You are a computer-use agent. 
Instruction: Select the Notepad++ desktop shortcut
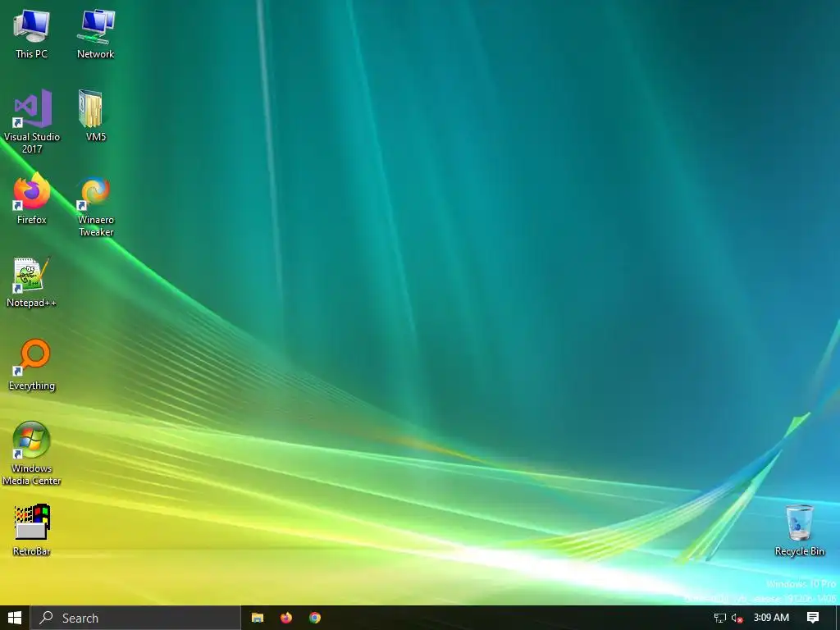32,282
